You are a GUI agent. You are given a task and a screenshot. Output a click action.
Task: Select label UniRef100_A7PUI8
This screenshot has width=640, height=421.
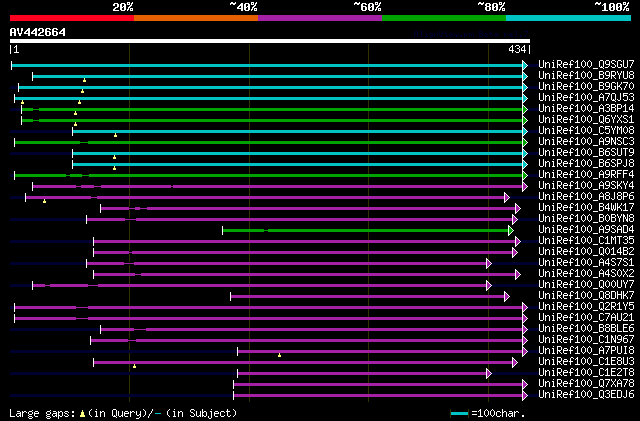point(586,351)
